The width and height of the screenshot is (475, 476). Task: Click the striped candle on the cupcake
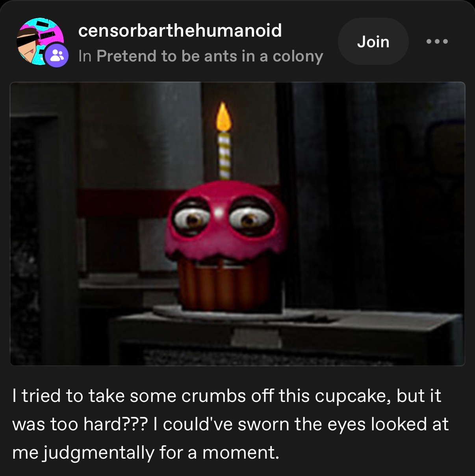tap(224, 156)
